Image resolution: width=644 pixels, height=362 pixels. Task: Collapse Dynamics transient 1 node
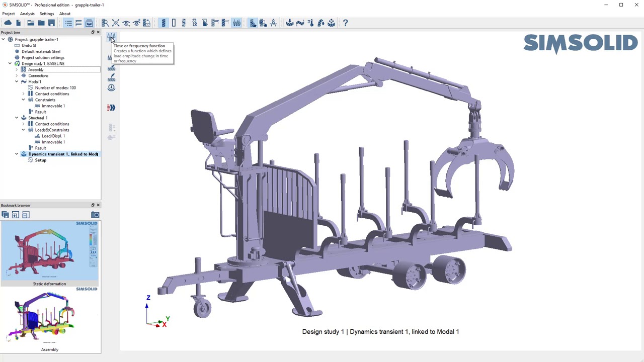pos(17,154)
